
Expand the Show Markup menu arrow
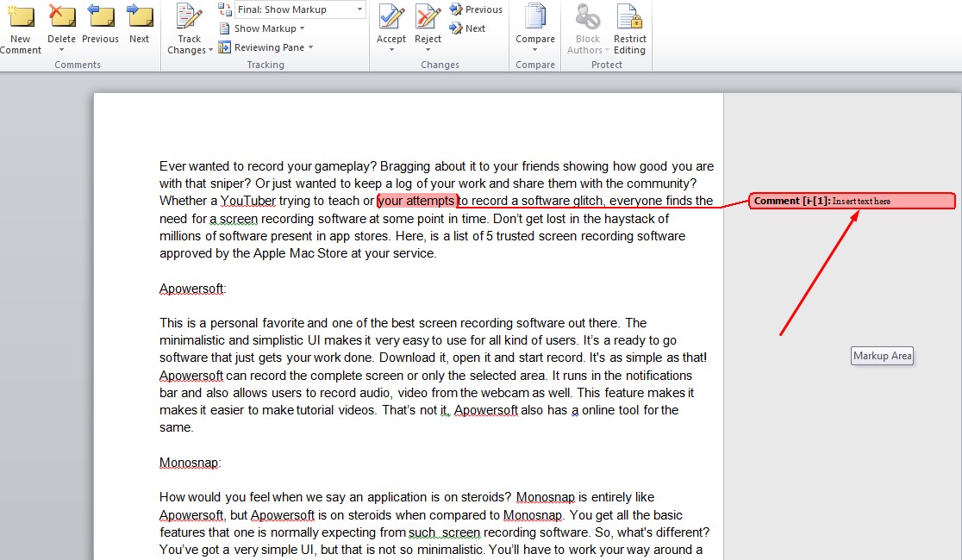[302, 28]
